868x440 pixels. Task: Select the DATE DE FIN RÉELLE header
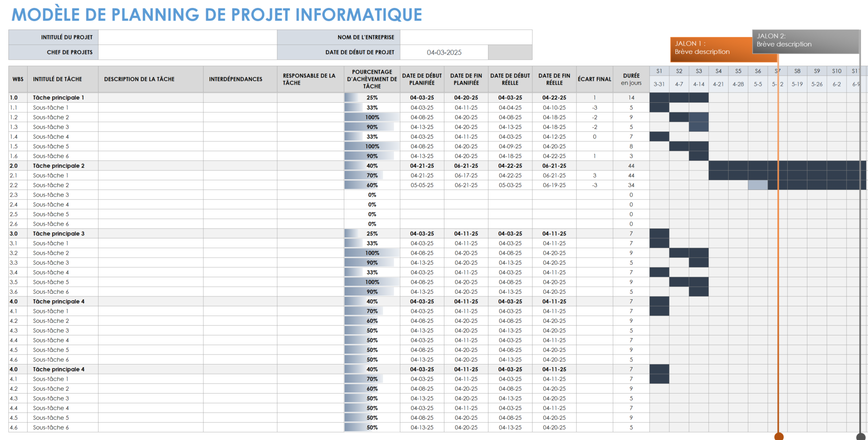pos(554,79)
